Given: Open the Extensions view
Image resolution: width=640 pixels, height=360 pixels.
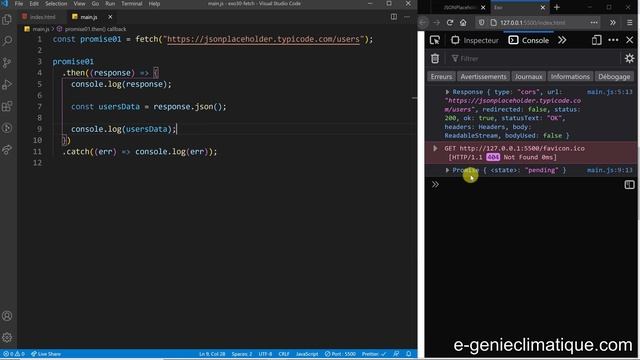Looking at the screenshot, I should (7, 107).
